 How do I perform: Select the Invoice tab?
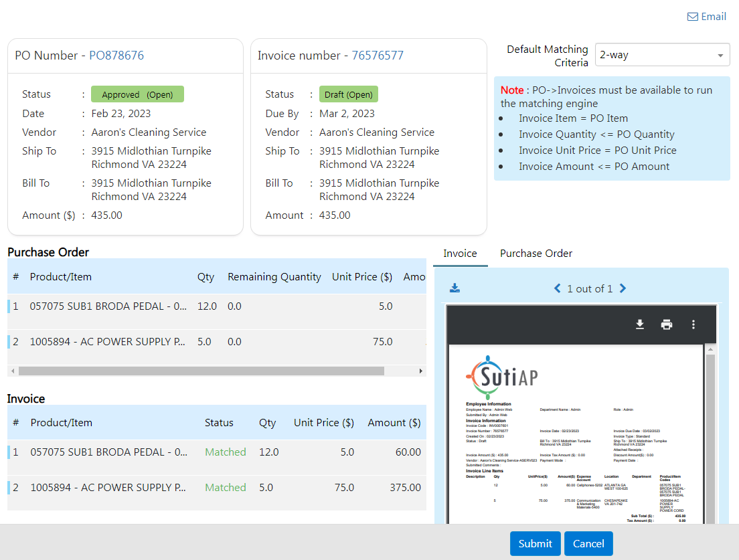pos(460,254)
